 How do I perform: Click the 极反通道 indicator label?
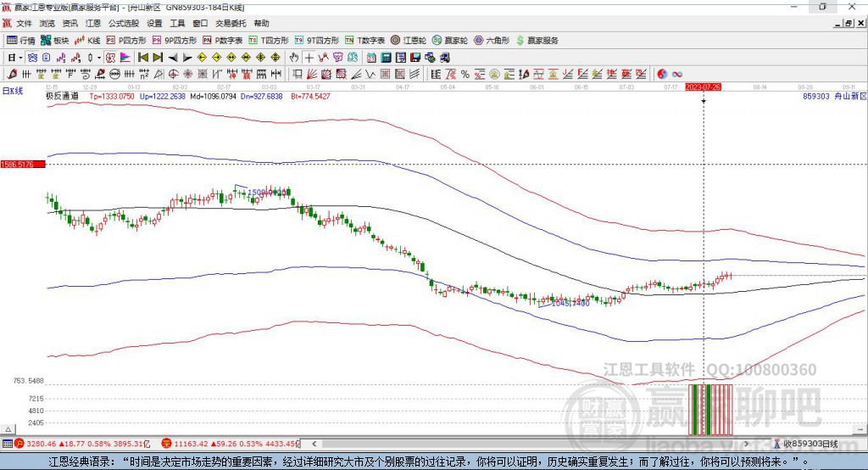coord(63,96)
